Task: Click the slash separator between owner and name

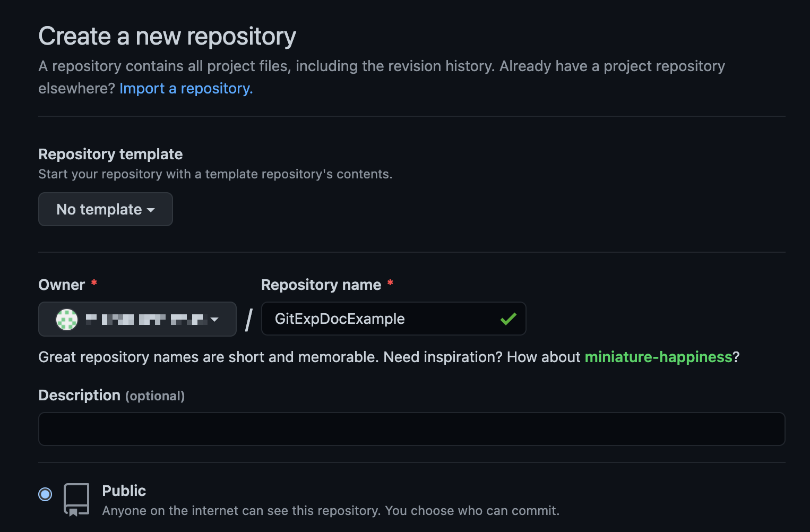Action: coord(248,320)
